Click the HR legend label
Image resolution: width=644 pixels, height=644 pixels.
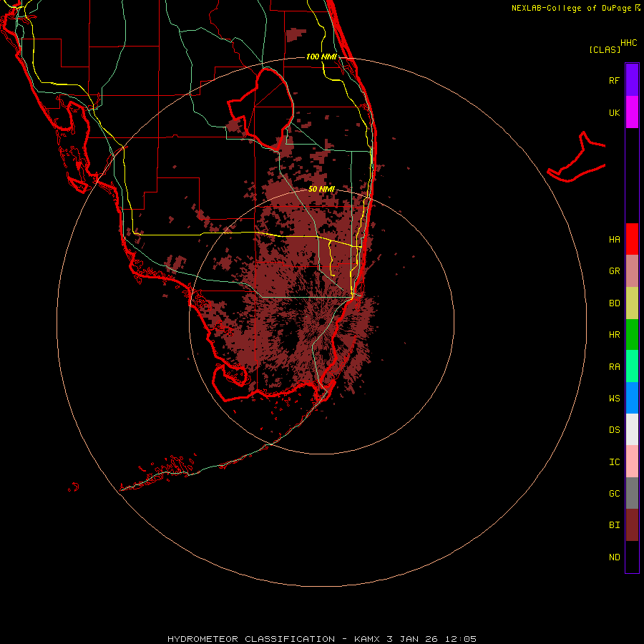tap(614, 335)
